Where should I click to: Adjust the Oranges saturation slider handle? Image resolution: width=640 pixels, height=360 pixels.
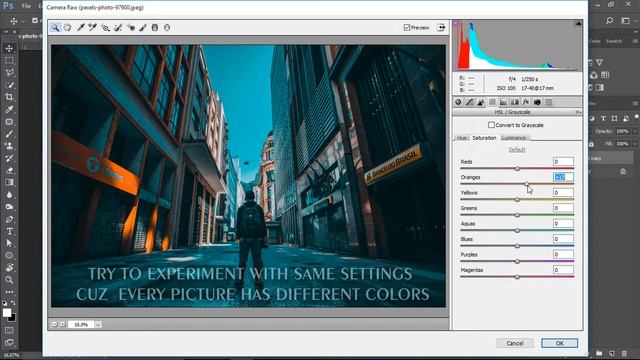[527, 184]
